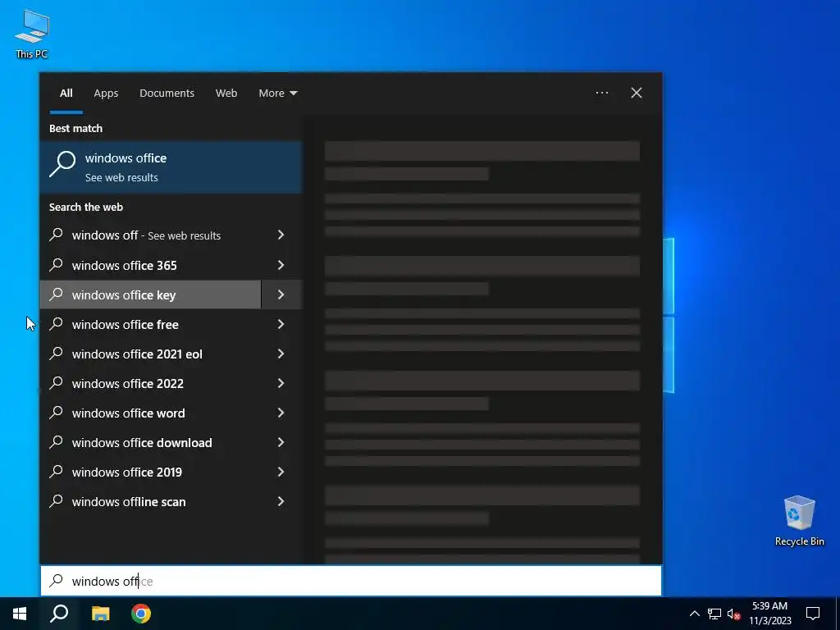Click magnifier icon beside 'windows office key'
840x630 pixels.
tap(57, 294)
